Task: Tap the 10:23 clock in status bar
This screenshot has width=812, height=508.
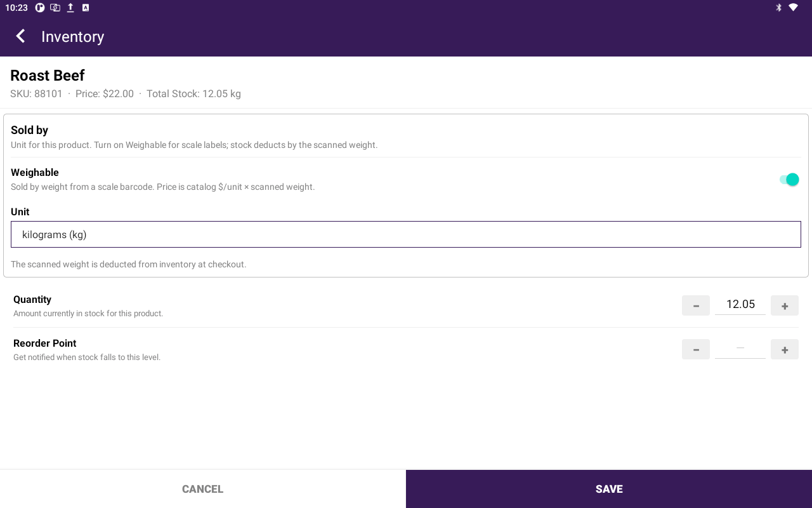Action: [16, 8]
